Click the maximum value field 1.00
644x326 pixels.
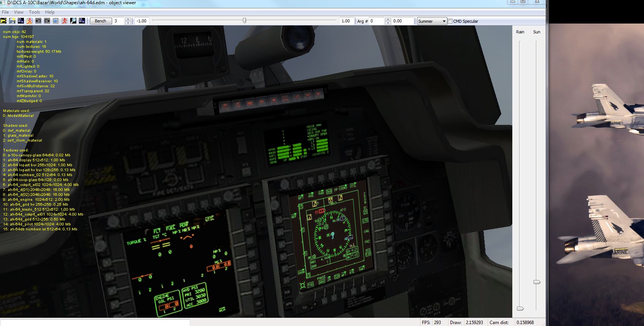[x=346, y=21]
